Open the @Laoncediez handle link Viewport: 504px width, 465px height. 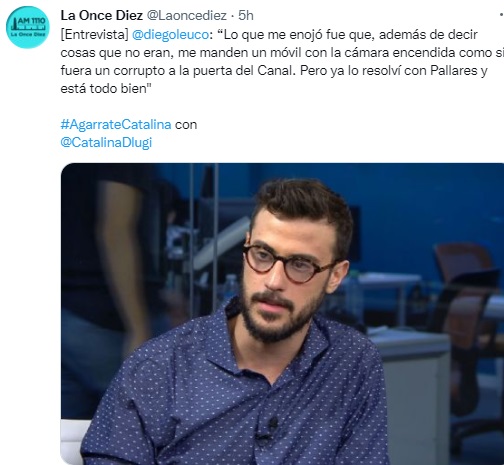point(187,15)
